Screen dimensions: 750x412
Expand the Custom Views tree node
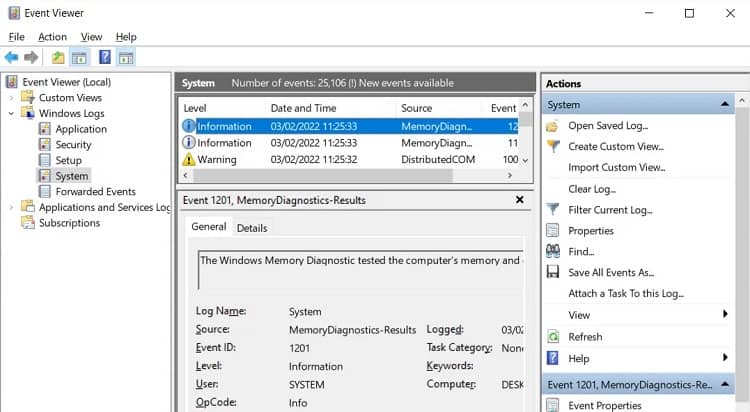point(11,98)
